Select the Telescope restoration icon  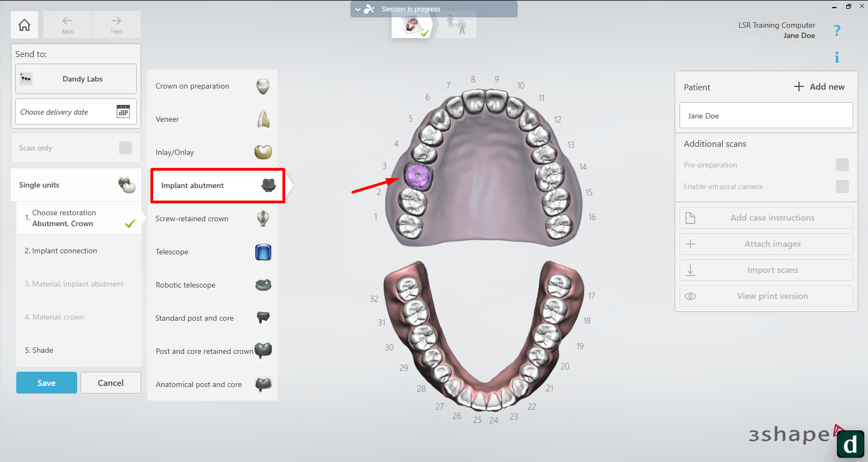point(263,252)
